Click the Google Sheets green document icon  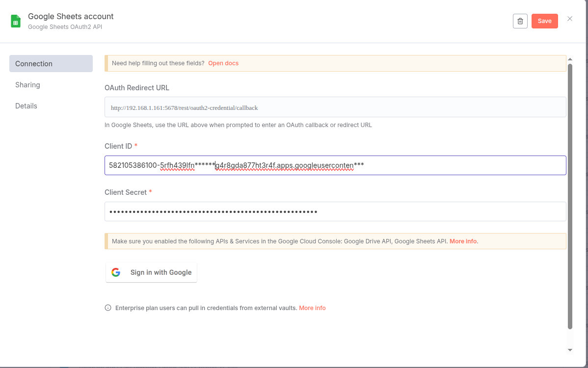(x=15, y=22)
